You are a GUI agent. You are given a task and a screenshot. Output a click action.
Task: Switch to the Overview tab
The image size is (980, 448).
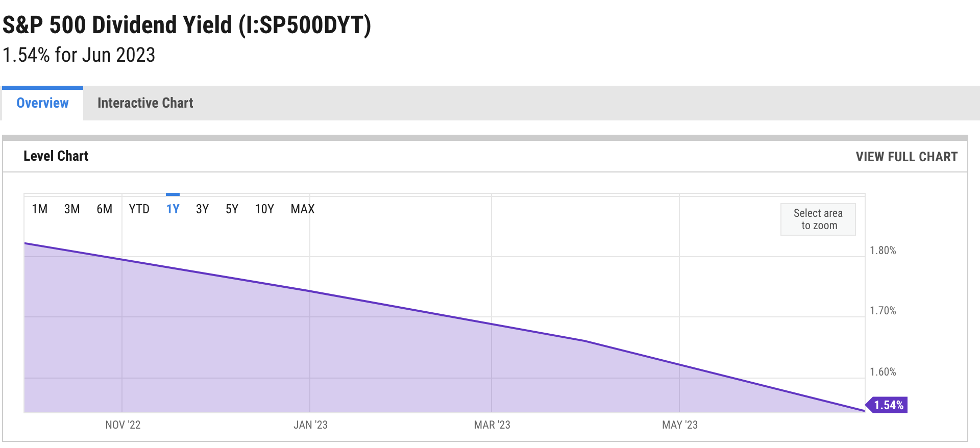coord(42,103)
